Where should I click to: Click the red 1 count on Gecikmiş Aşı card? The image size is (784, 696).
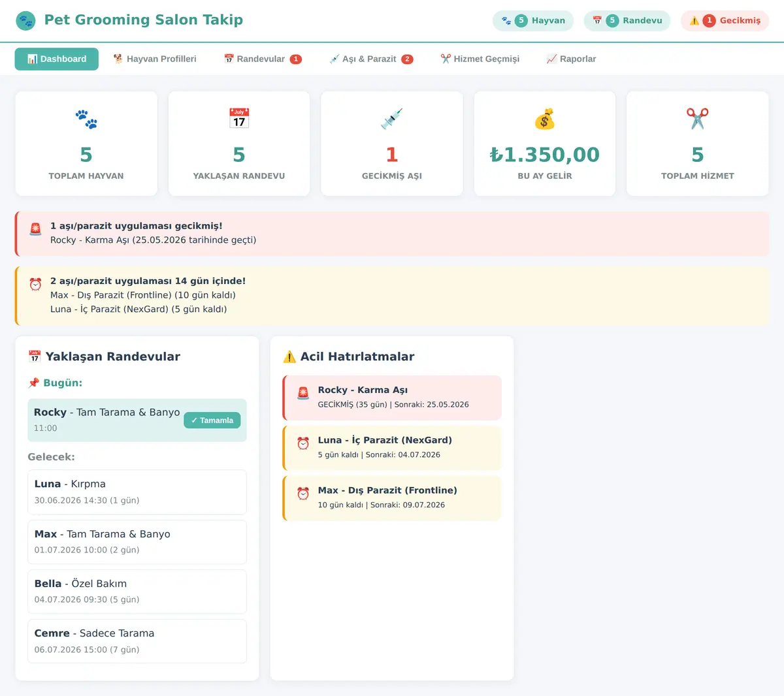[392, 155]
